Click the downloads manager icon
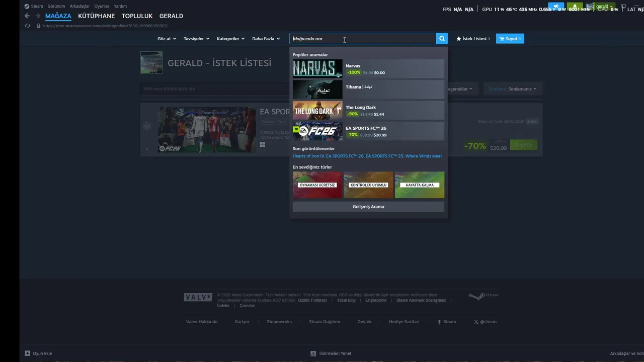Screen dimensions: 644x362 313,353
